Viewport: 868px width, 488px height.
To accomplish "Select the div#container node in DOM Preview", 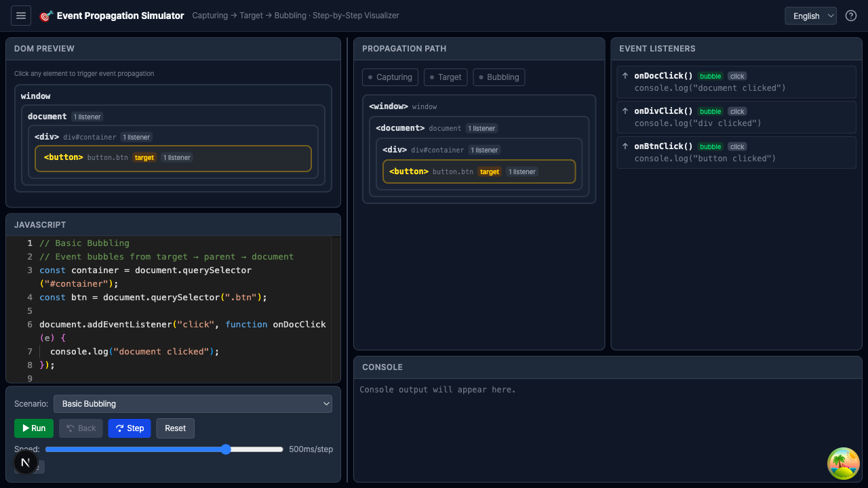I will click(90, 137).
